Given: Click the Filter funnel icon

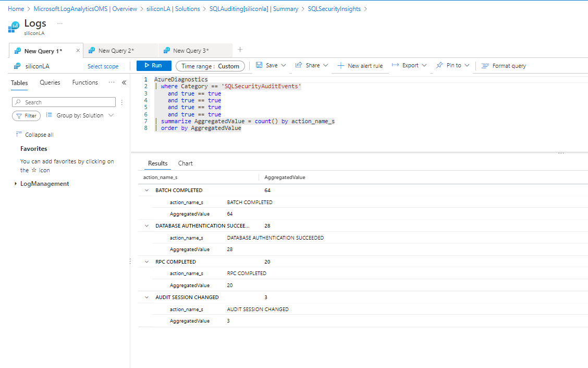Looking at the screenshot, I should [19, 116].
